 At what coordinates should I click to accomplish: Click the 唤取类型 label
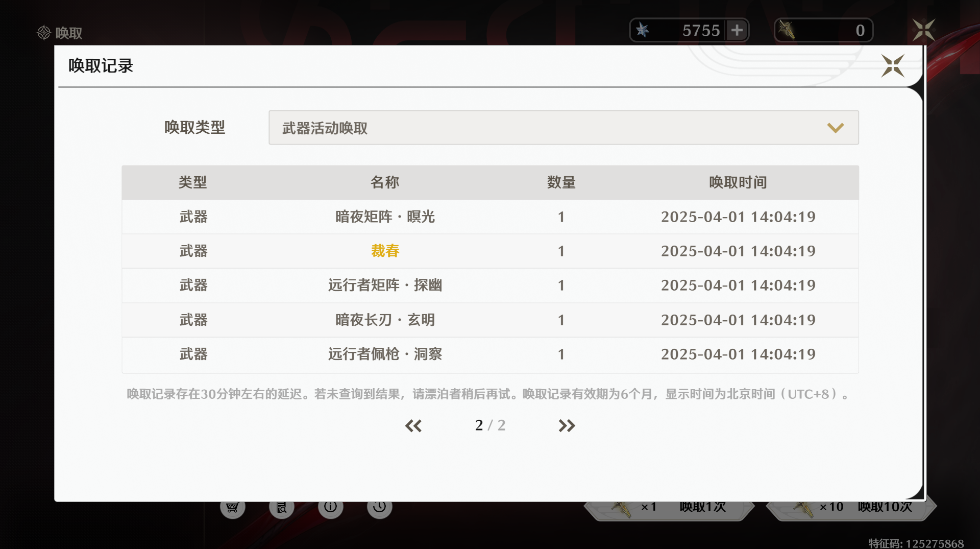194,128
